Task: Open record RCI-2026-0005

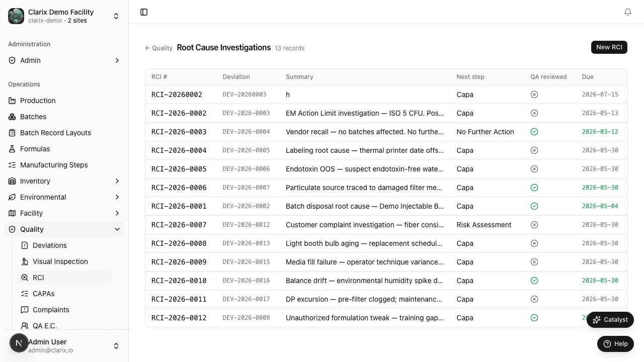Action: 179,169
